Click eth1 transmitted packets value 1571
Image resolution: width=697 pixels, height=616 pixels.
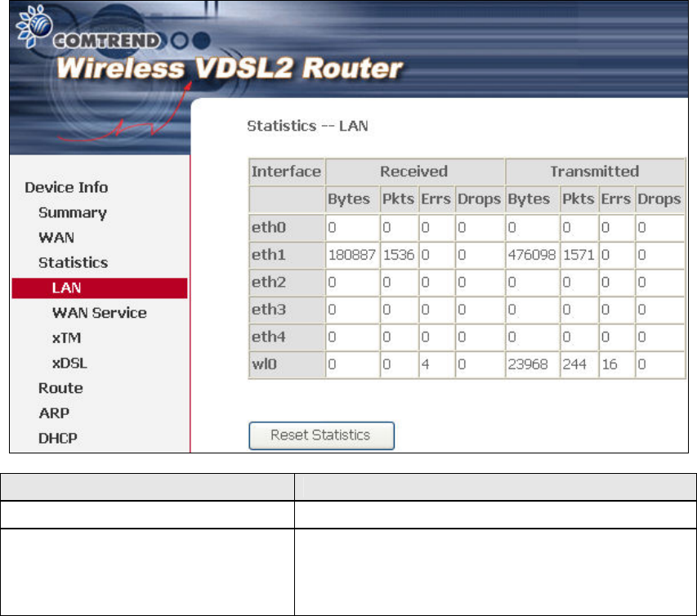(x=579, y=255)
